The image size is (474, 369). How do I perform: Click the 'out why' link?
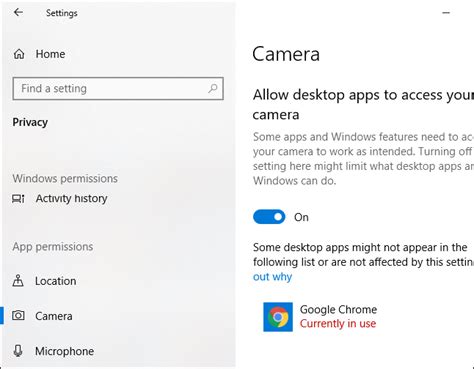(272, 277)
